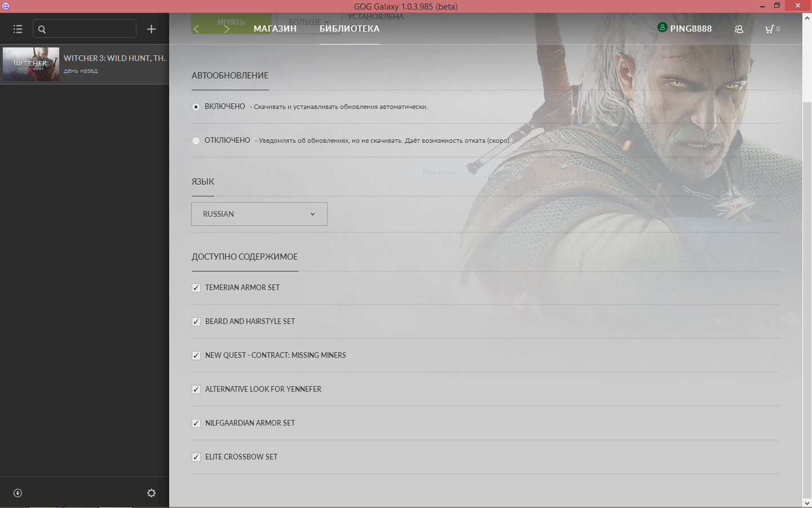Toggle the Contract: Missing Miners checkbox
The width and height of the screenshot is (812, 508).
[x=196, y=356]
